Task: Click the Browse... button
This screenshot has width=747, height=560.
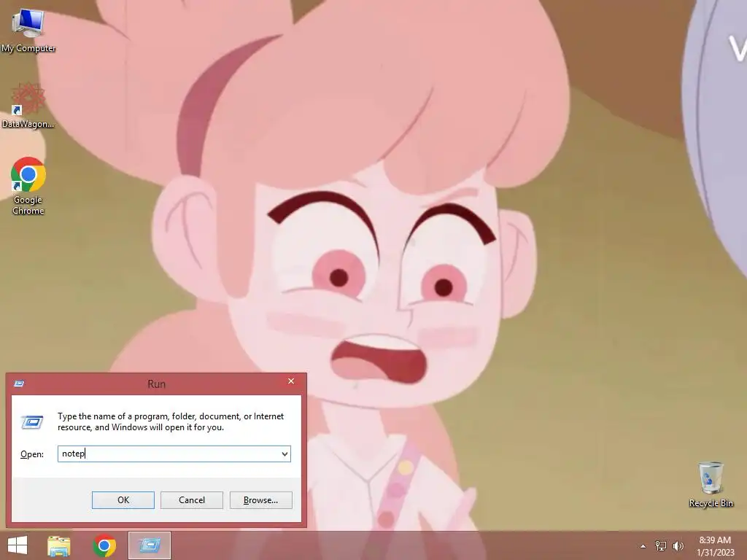Action: (x=260, y=500)
